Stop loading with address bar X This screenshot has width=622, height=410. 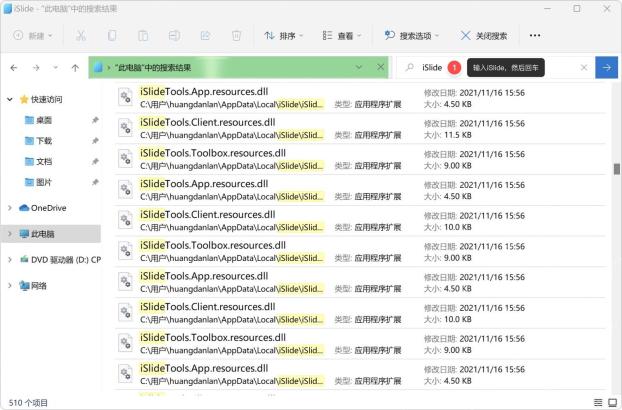point(380,67)
